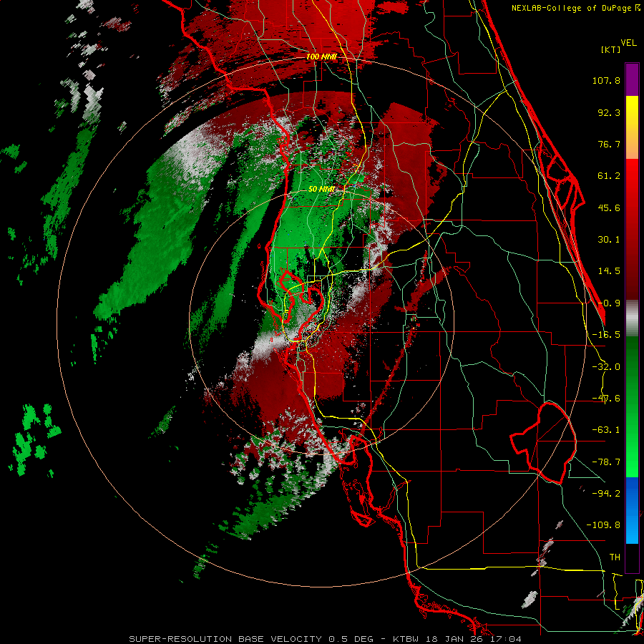The image size is (644, 644).
Task: Click the 61.2 legend value
Action: tap(609, 176)
